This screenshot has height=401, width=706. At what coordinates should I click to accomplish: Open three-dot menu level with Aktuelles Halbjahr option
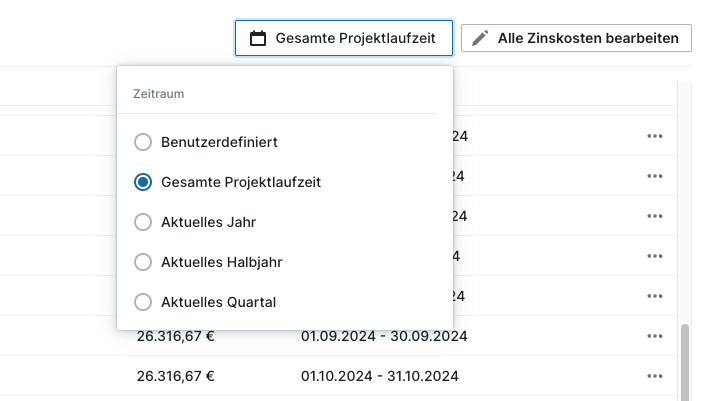point(655,256)
